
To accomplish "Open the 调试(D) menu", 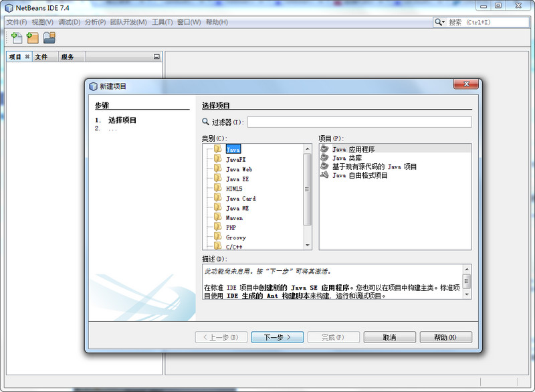I will [x=70, y=22].
